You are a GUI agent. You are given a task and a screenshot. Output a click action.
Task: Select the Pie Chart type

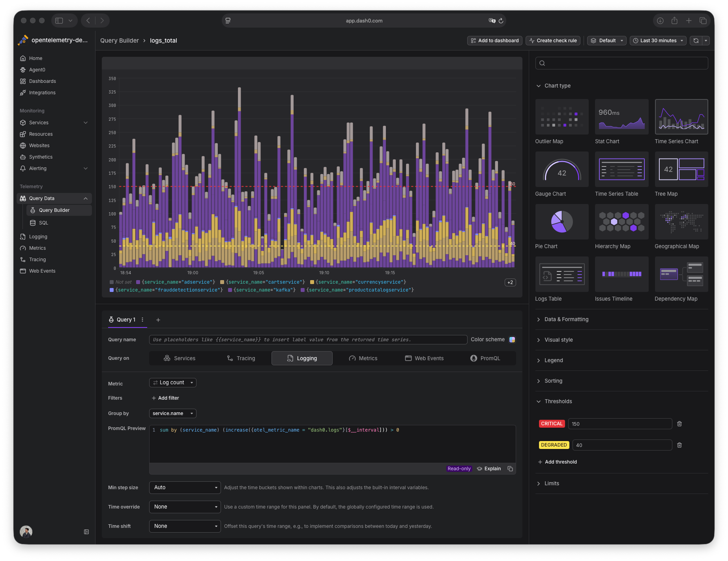point(561,222)
